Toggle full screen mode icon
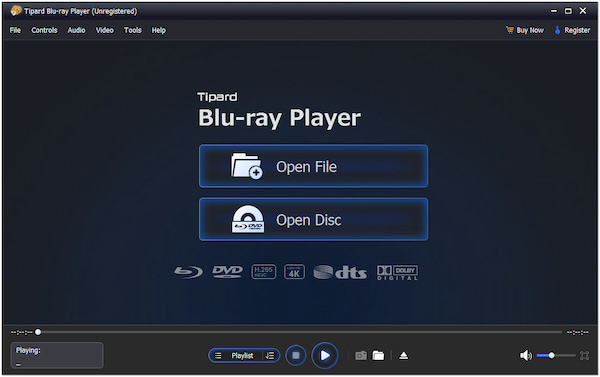The height and width of the screenshot is (377, 600). coord(584,356)
